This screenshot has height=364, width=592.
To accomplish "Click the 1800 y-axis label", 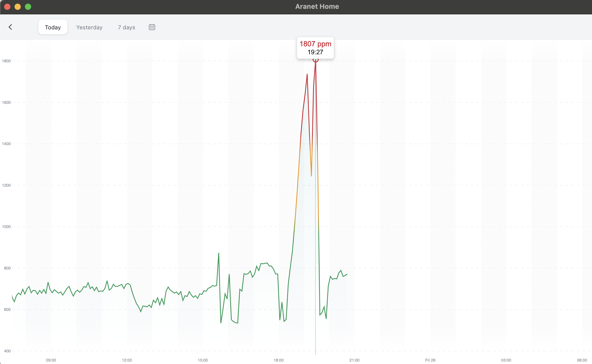I will click(x=6, y=61).
